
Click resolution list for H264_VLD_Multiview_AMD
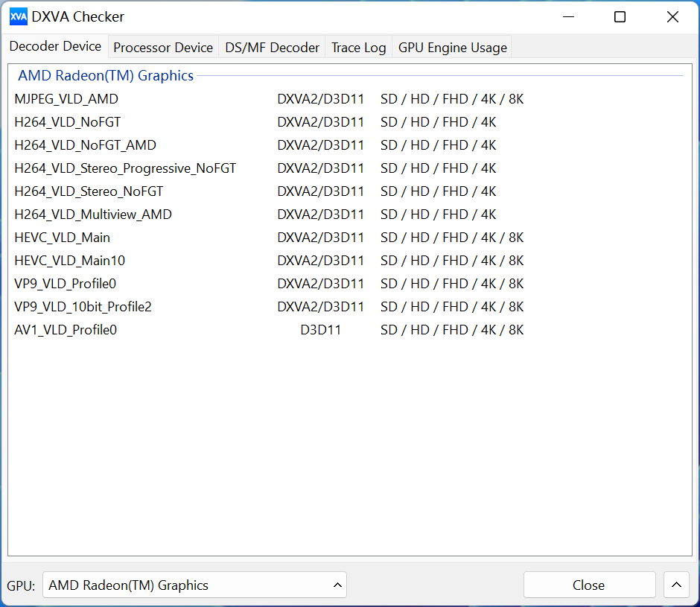[x=438, y=214]
